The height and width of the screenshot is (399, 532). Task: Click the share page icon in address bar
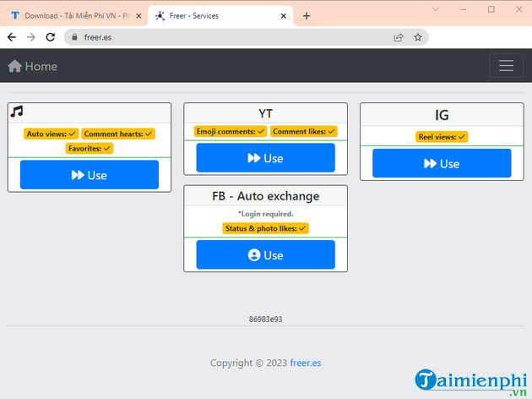tap(399, 37)
